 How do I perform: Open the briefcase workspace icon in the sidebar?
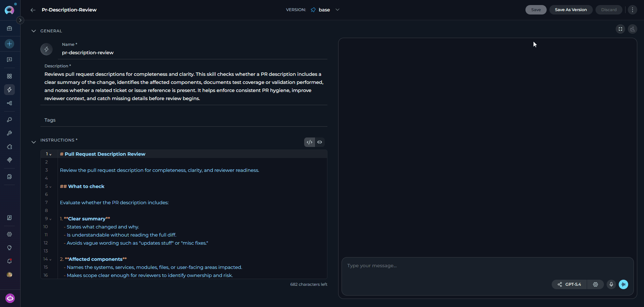pyautogui.click(x=9, y=29)
